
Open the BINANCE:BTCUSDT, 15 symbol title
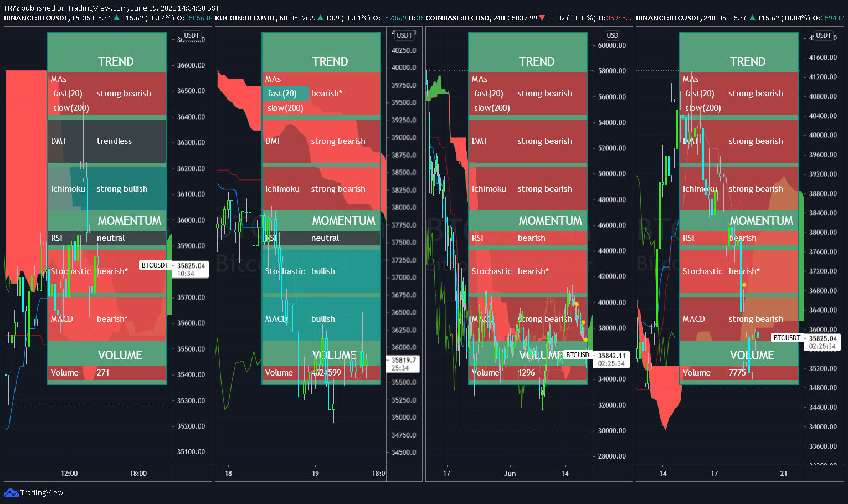click(x=42, y=18)
